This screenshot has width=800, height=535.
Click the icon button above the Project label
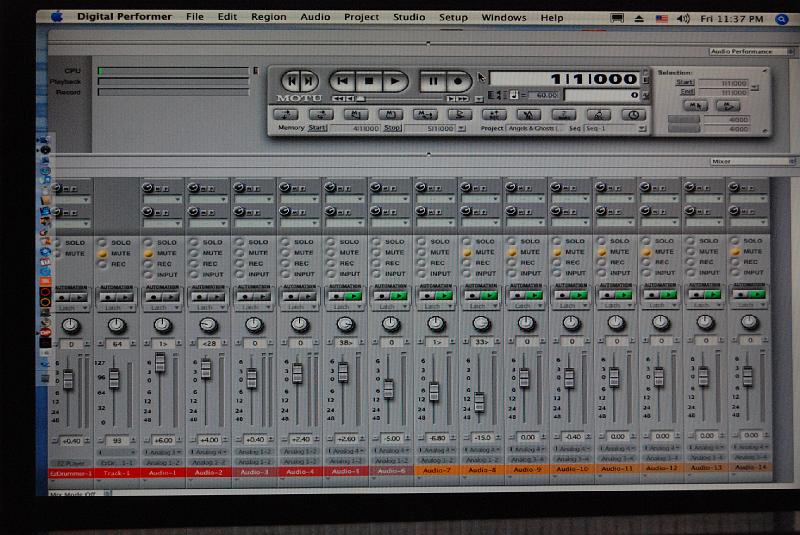494,115
